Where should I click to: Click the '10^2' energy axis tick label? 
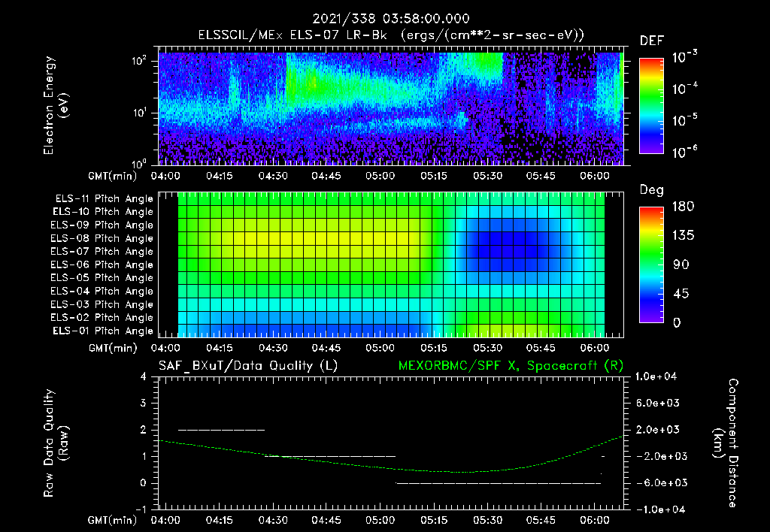140,60
